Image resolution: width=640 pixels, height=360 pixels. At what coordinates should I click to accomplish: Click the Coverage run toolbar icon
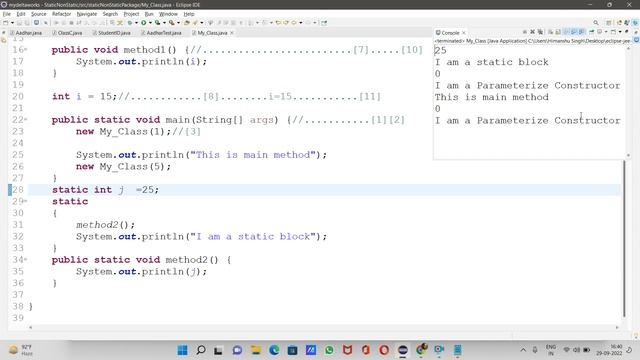(158, 23)
